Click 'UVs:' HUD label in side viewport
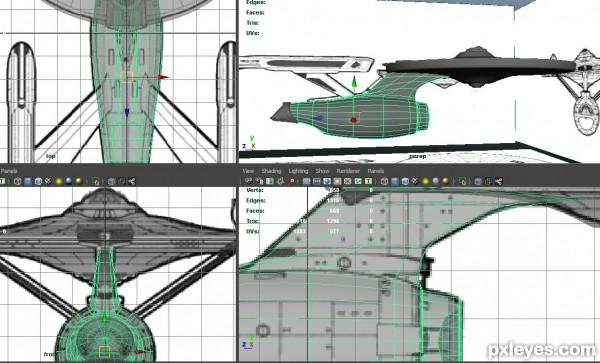 click(x=253, y=231)
